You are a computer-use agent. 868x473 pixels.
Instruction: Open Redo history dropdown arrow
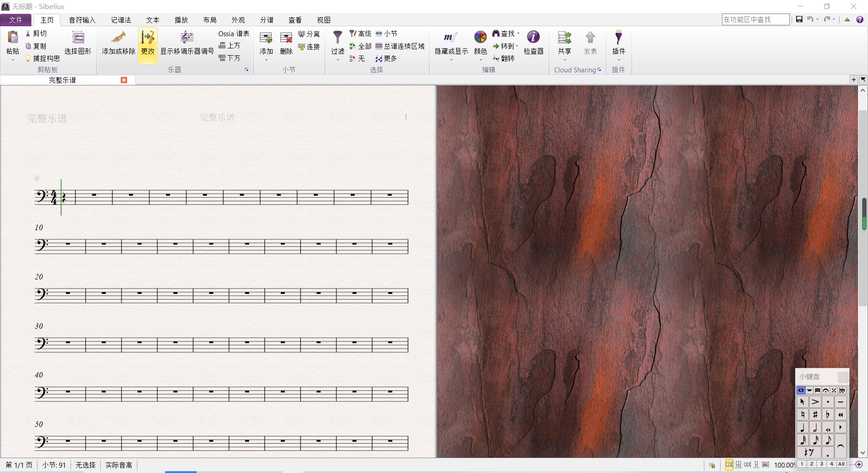[834, 19]
